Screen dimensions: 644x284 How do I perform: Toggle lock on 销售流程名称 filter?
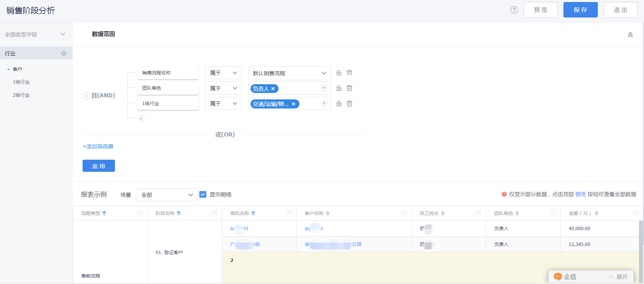(339, 73)
